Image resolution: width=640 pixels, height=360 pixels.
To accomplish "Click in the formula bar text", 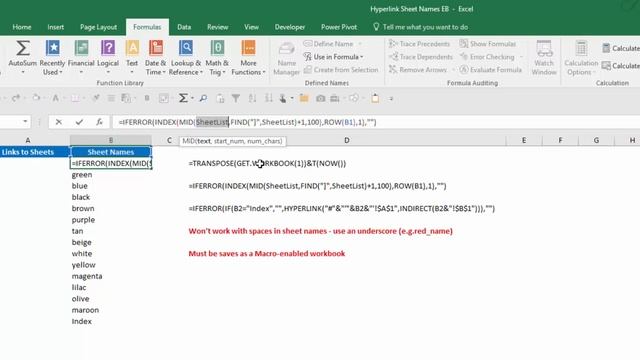I will click(x=247, y=122).
